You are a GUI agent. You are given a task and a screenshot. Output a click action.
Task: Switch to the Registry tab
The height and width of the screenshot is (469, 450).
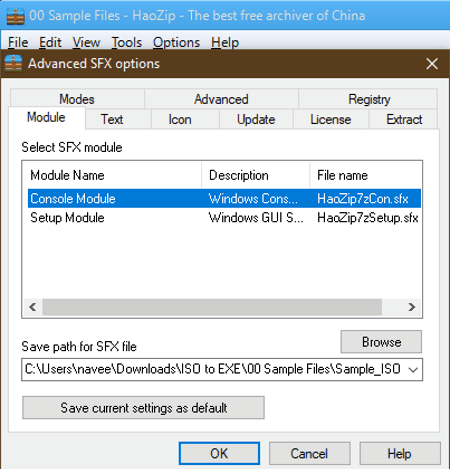pos(368,99)
